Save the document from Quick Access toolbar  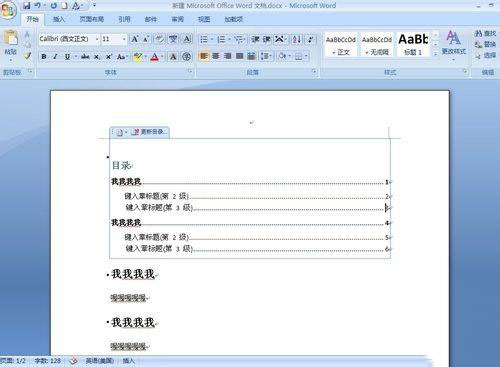(x=27, y=5)
